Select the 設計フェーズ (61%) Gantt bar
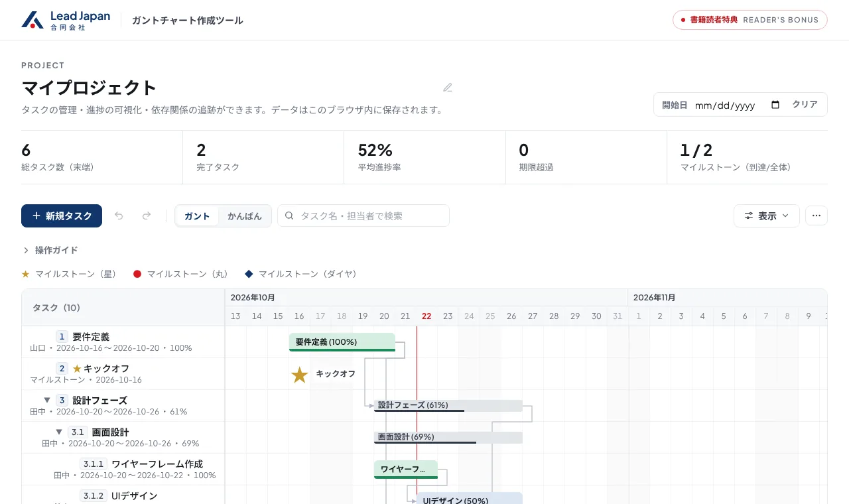 (448, 405)
